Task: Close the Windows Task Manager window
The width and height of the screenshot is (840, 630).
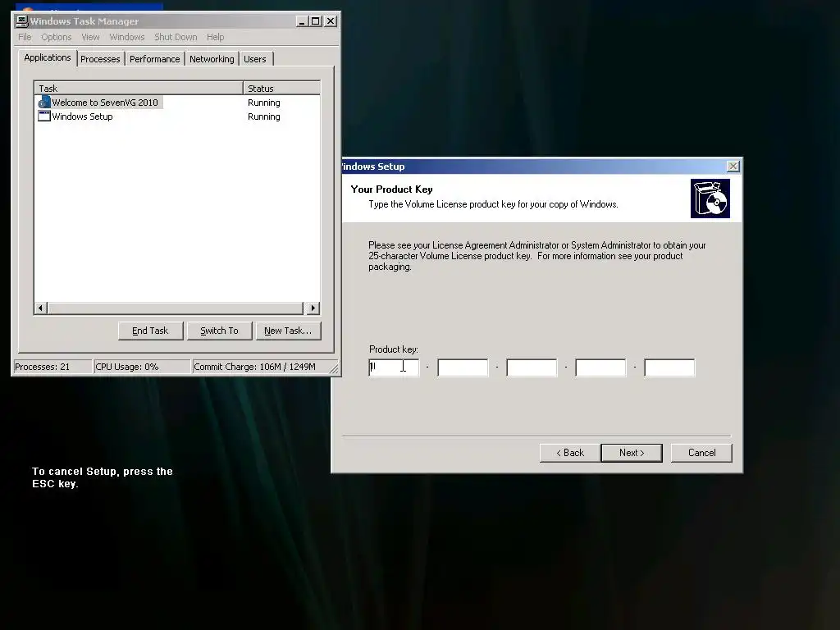Action: [331, 21]
